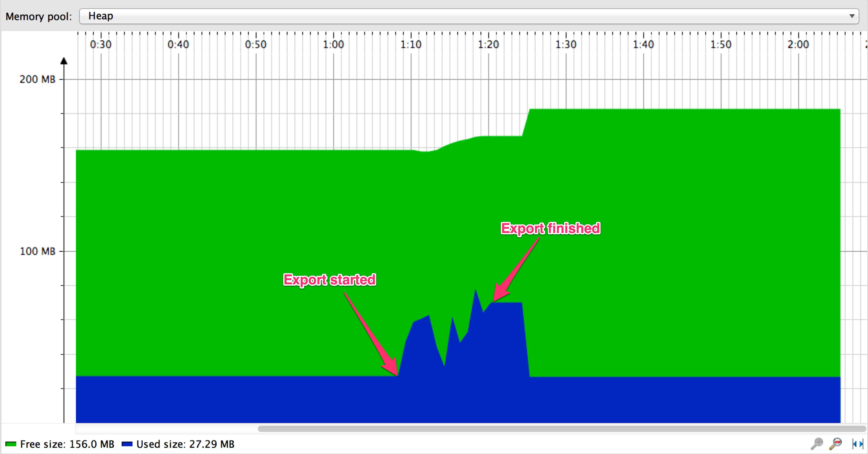Viewport: 868px width, 454px height.
Task: Click the green Free size legend swatch
Action: [x=11, y=444]
